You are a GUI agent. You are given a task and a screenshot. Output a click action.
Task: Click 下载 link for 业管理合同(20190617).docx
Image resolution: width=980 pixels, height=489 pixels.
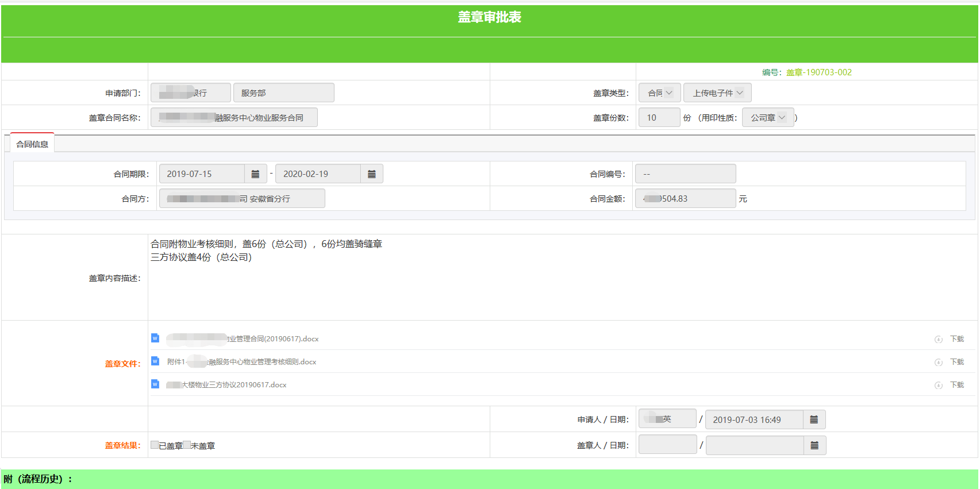pos(956,339)
